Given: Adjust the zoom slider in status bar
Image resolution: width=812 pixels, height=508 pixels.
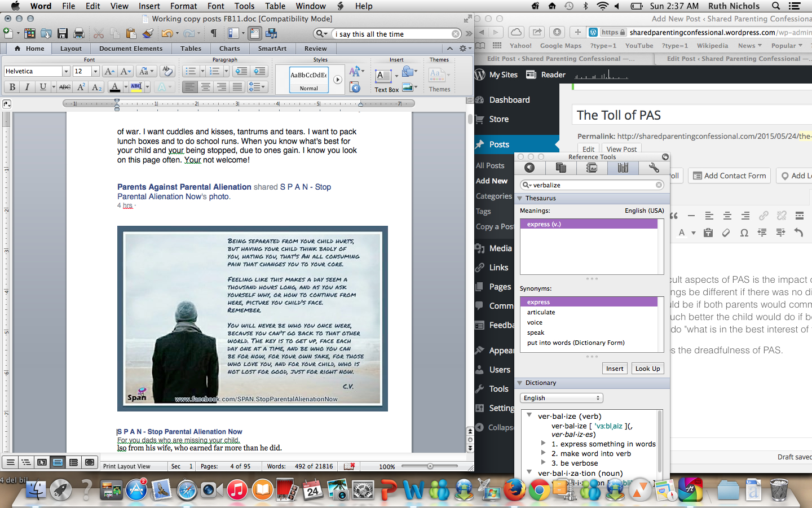Looking at the screenshot, I should click(430, 466).
